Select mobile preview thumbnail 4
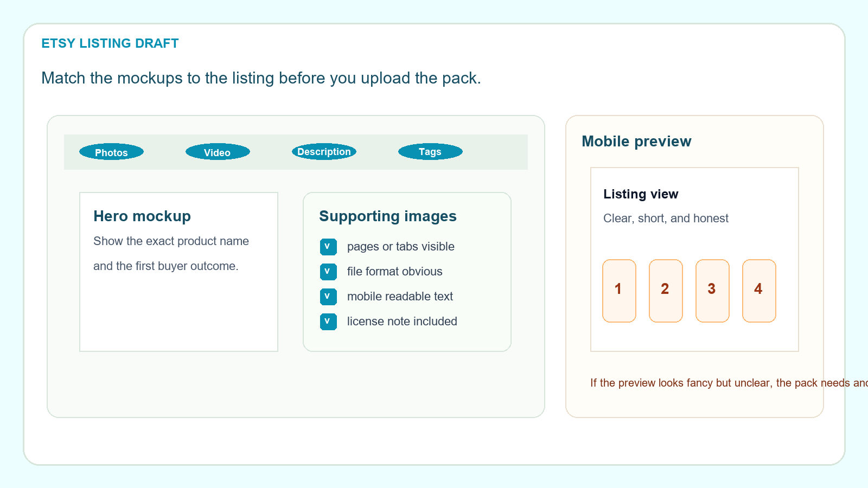Image resolution: width=868 pixels, height=488 pixels. point(759,291)
